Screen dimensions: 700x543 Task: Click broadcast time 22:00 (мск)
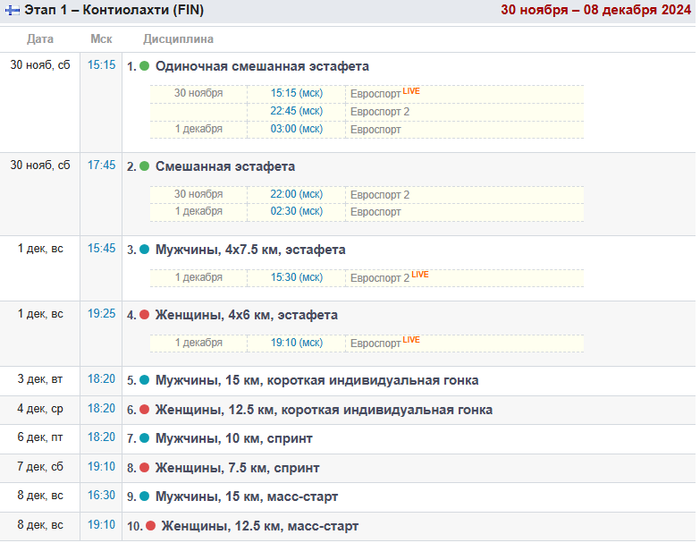[296, 194]
